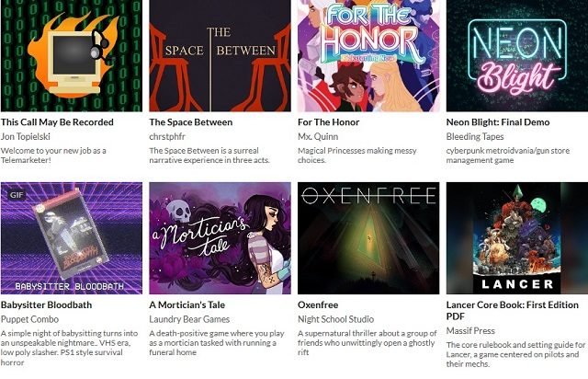Click The Space Between title link
The width and height of the screenshot is (588, 379).
click(191, 122)
